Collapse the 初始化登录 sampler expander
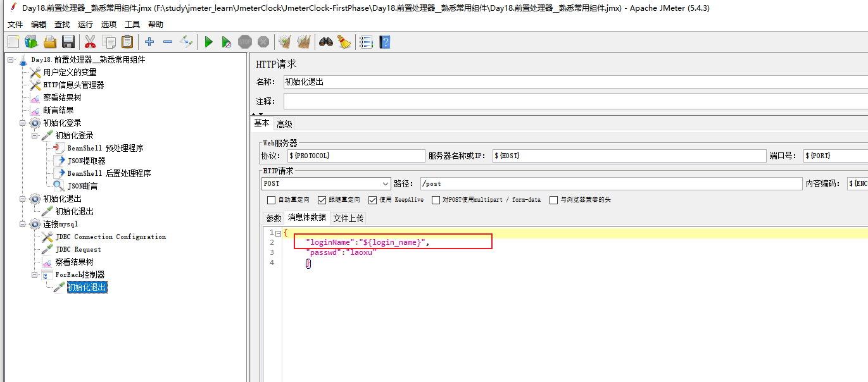Viewport: 868px width, 382px height. click(x=35, y=135)
